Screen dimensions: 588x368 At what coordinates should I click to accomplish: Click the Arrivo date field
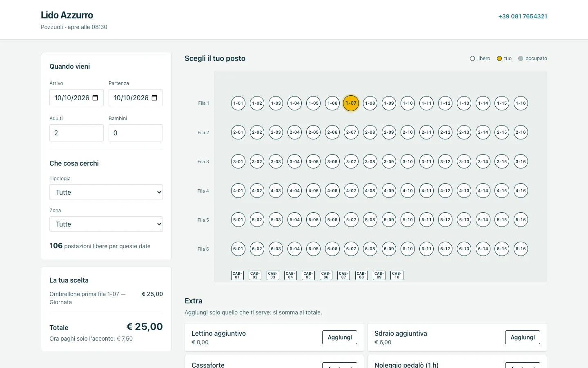coord(76,98)
